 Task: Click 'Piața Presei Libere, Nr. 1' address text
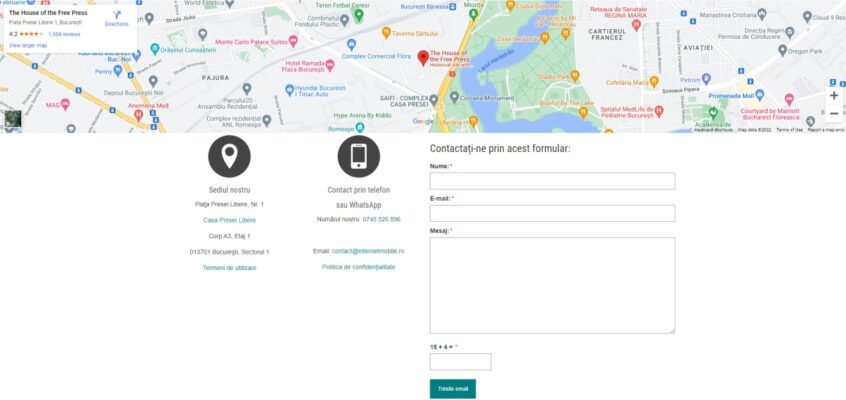click(229, 205)
